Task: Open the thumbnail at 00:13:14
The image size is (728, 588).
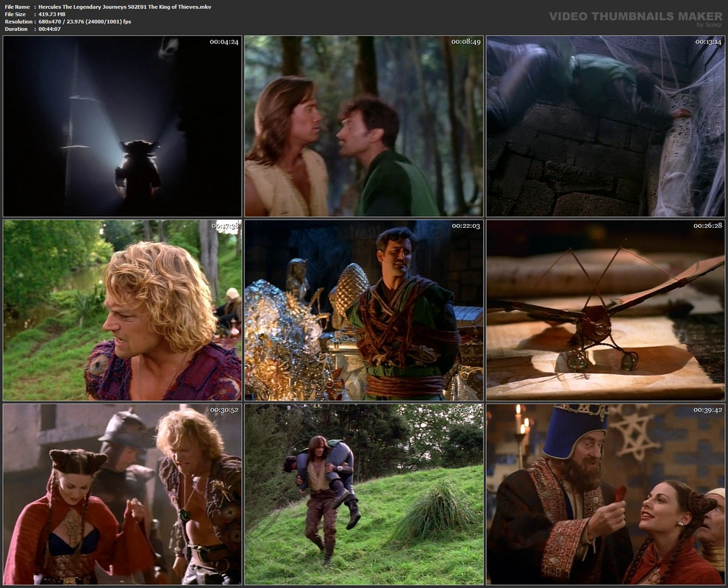Action: click(x=605, y=126)
